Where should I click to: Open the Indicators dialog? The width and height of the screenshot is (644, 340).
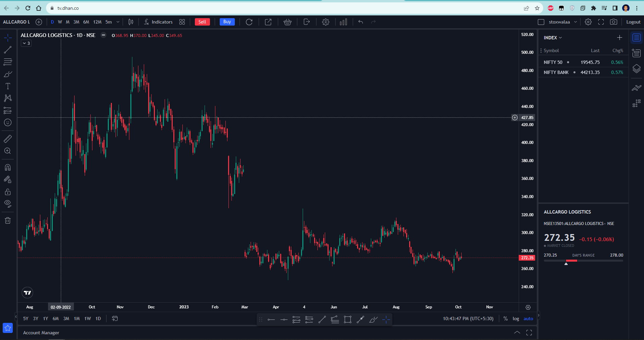click(158, 22)
